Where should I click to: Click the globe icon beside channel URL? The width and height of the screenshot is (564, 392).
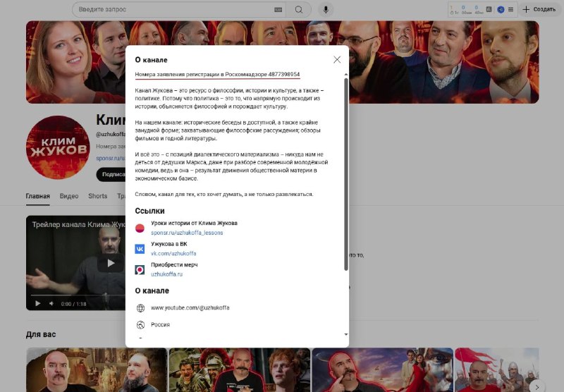pos(140,308)
